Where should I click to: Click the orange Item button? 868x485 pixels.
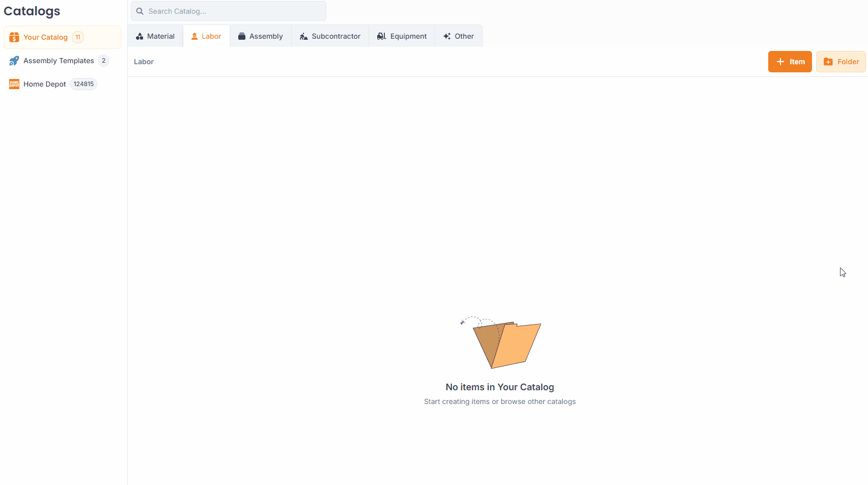coord(790,61)
